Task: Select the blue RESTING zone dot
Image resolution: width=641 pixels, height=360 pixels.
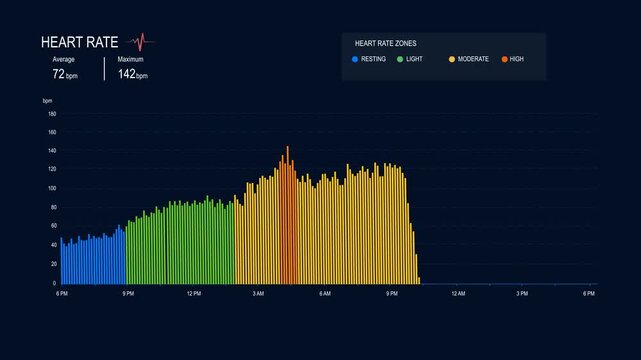Action: pyautogui.click(x=355, y=59)
